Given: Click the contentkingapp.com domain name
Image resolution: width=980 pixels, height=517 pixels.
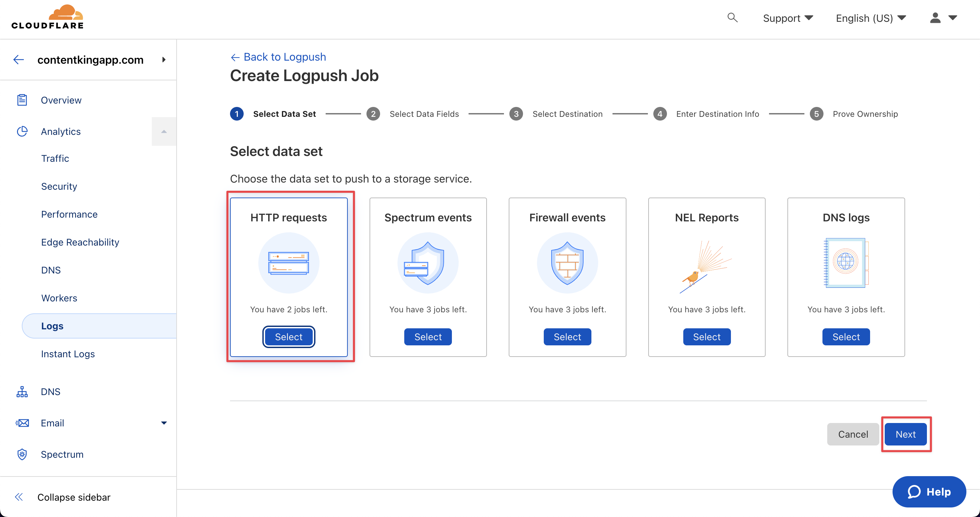Looking at the screenshot, I should tap(90, 60).
